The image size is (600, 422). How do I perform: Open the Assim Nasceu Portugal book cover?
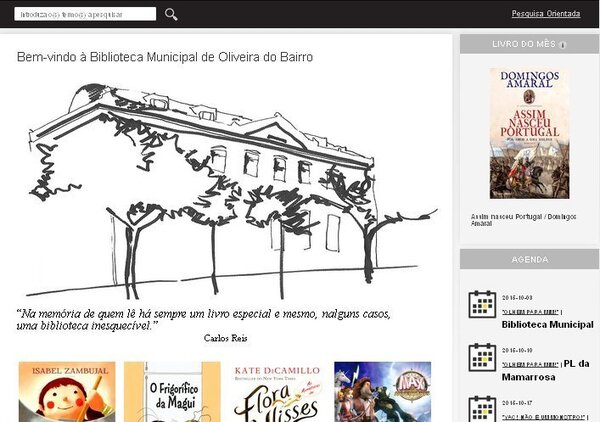[529, 133]
